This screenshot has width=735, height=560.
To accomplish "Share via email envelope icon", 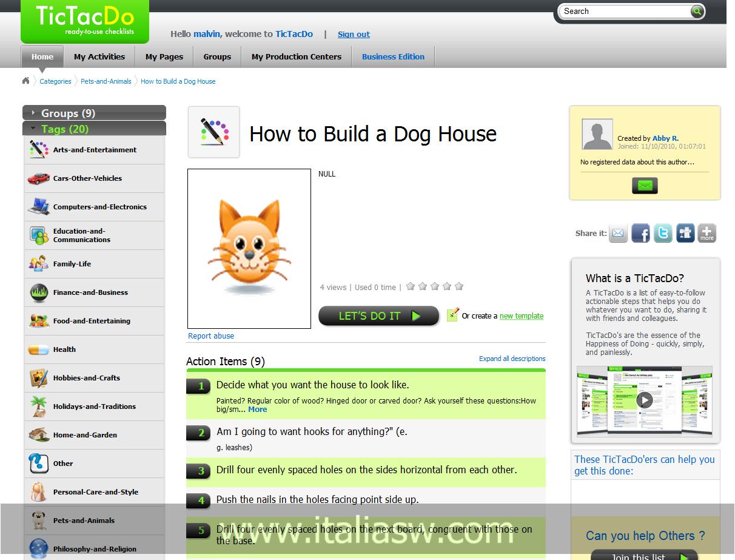I will pos(618,233).
